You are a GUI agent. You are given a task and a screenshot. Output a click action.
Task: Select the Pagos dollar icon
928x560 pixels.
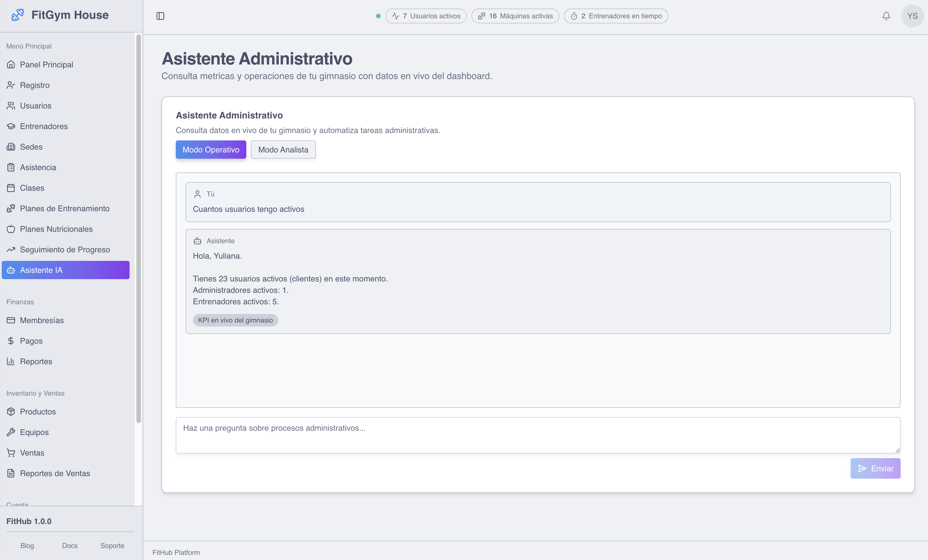coord(11,341)
